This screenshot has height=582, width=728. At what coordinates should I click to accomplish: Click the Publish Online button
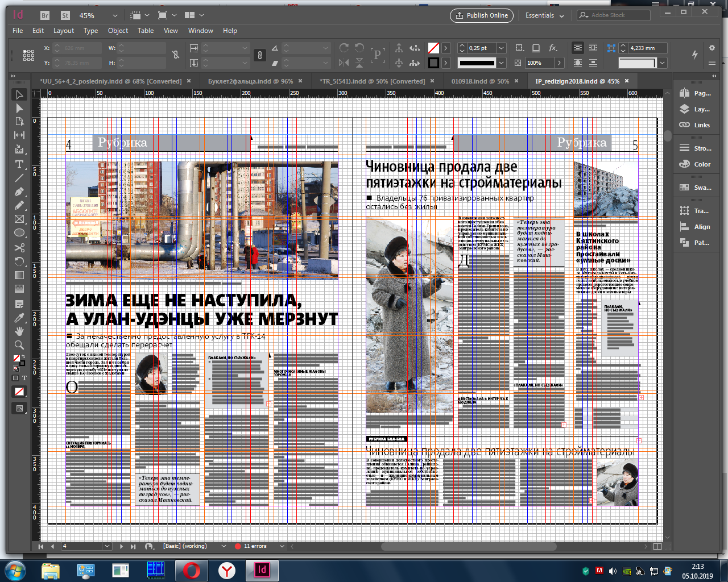point(482,15)
